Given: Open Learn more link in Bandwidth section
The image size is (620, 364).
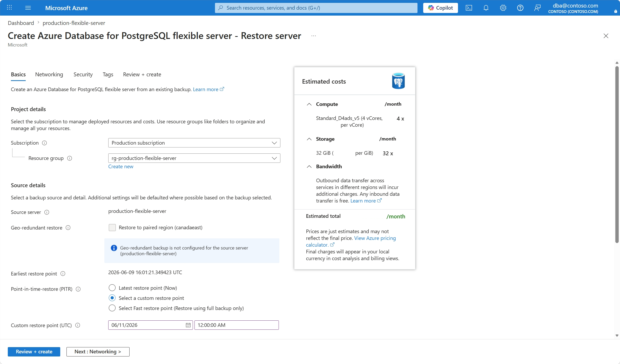Looking at the screenshot, I should (366, 201).
